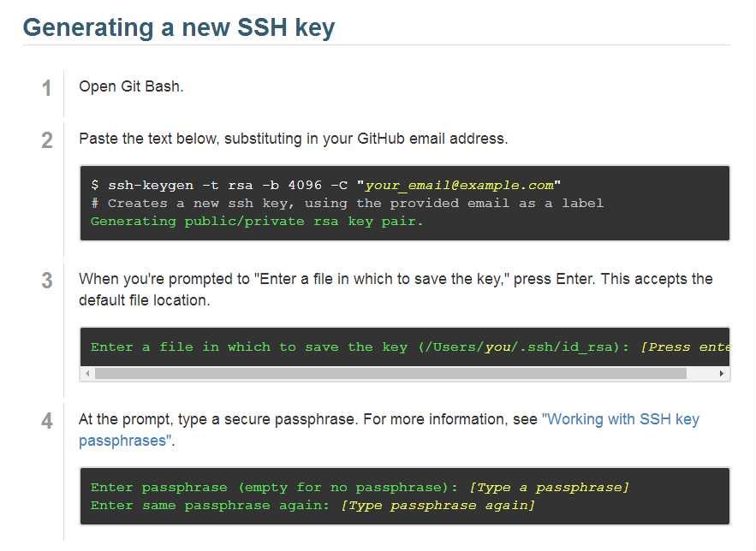The height and width of the screenshot is (551, 756).
Task: Click the step number 4
Action: pyautogui.click(x=47, y=421)
